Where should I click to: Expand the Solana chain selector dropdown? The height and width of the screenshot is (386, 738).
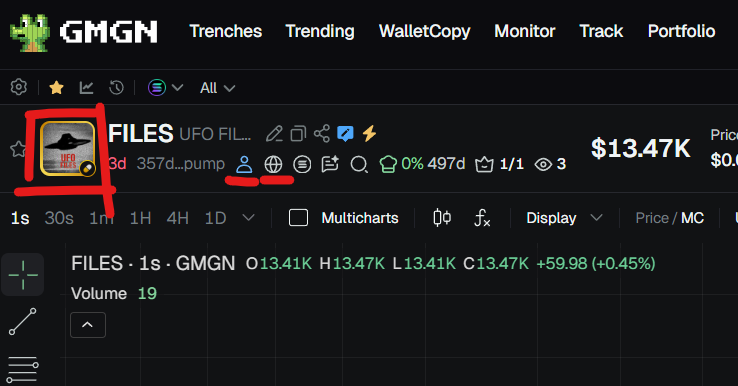(166, 87)
